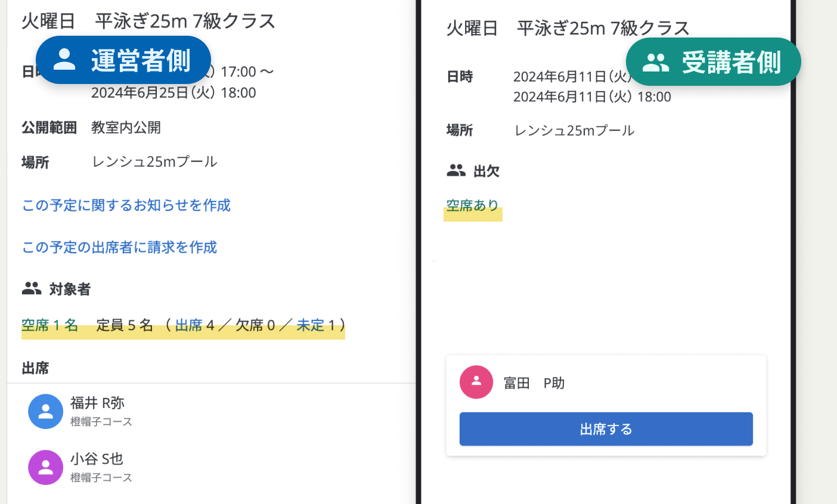Screen dimensions: 837x504
Task: Open この予定に関するお知らせを作成 link
Action: click(126, 206)
